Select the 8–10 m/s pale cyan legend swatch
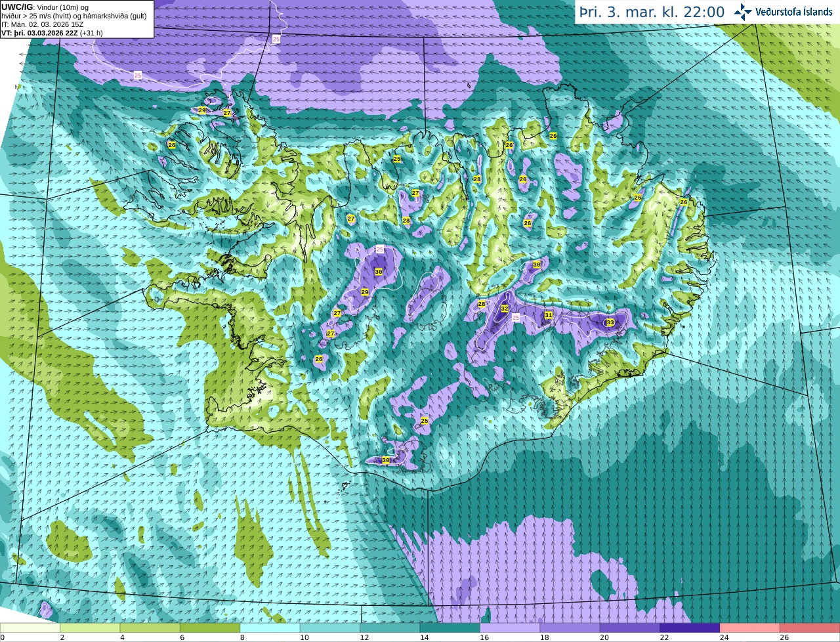This screenshot has width=840, height=642. 270,628
